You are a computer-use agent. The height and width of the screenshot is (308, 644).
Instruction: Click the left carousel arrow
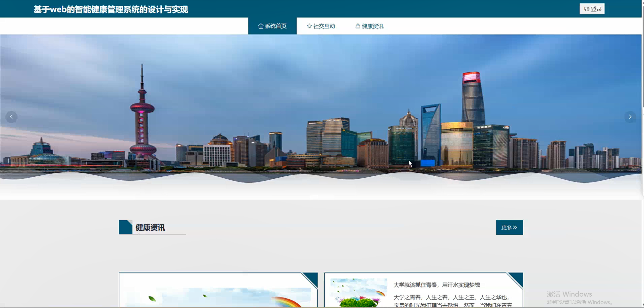11,117
